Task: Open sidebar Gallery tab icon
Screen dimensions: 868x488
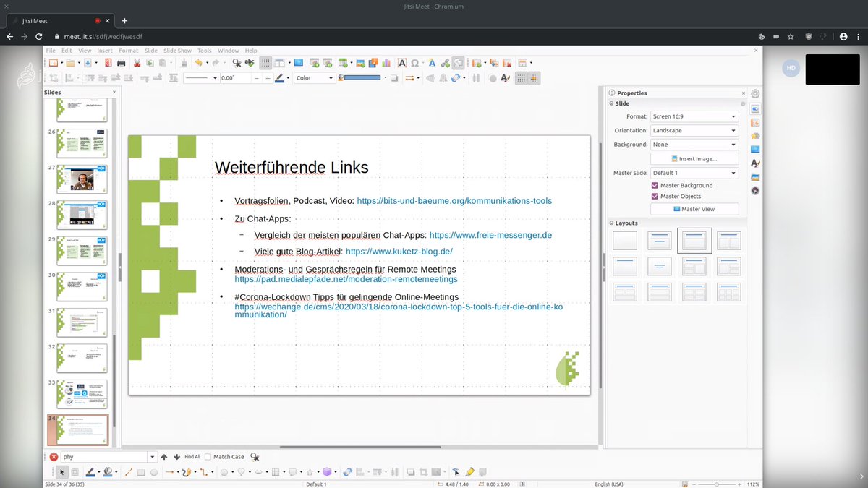Action: coord(755,177)
